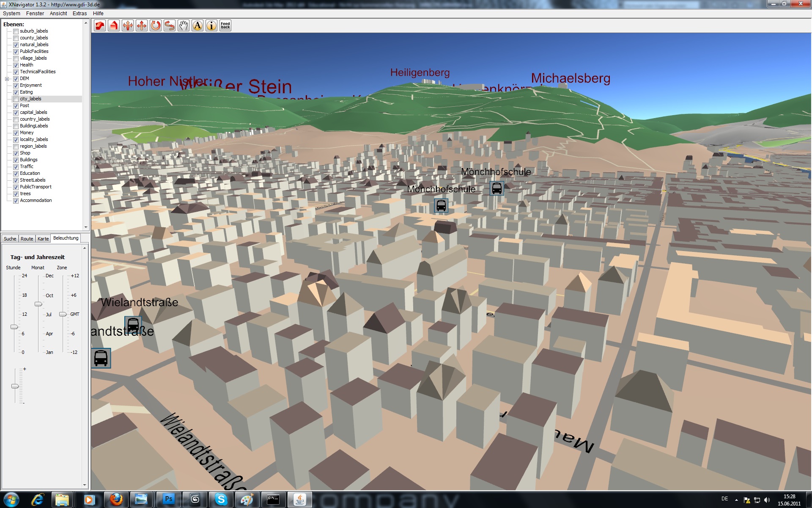Screen dimensions: 812x508
Task: Open Windows Media Player taskbar icon
Action: coord(89,500)
